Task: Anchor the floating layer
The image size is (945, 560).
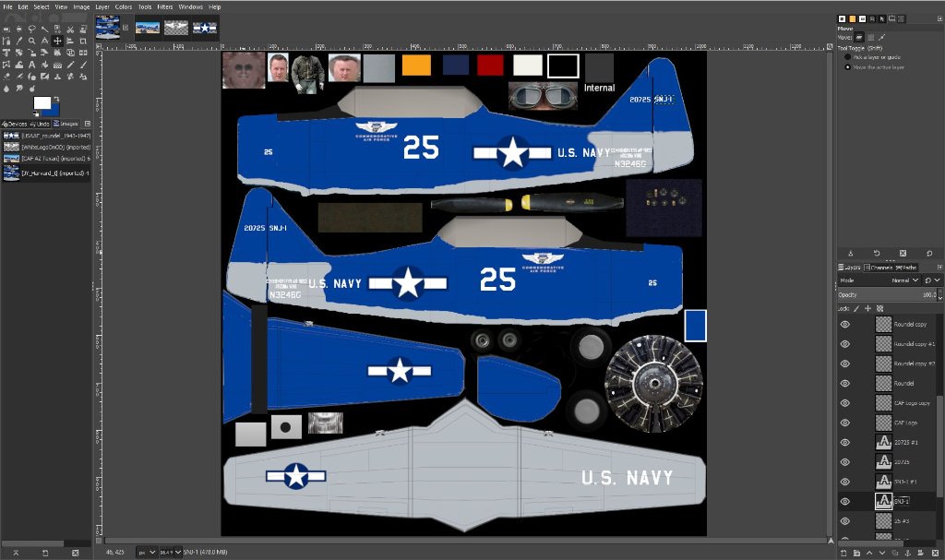Action: pos(908,553)
